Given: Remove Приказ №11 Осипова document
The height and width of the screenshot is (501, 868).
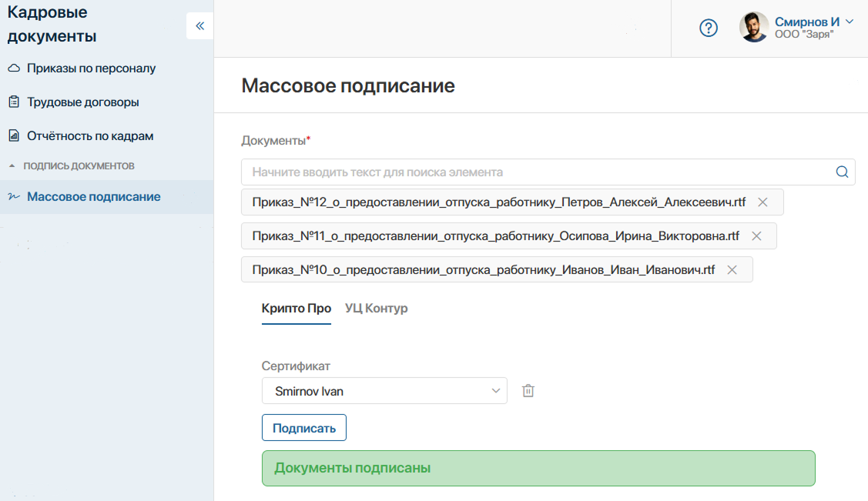Looking at the screenshot, I should 756,236.
